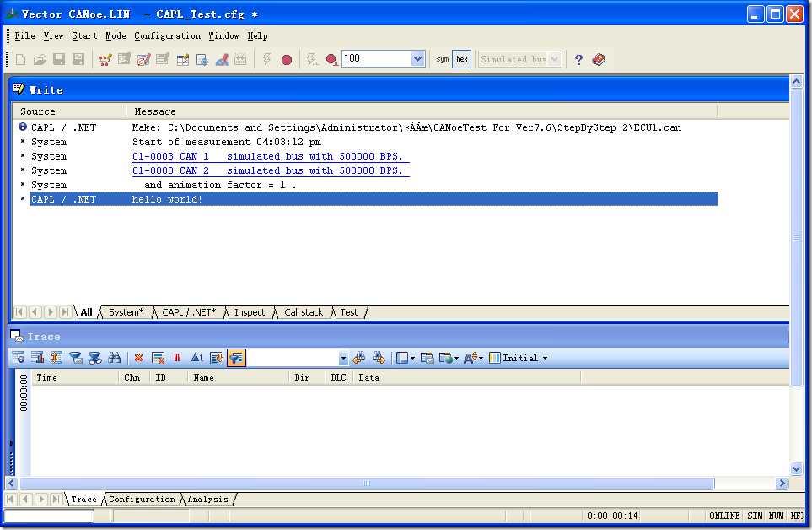
Task: Open the Initial column layout dropdown
Action: point(519,358)
